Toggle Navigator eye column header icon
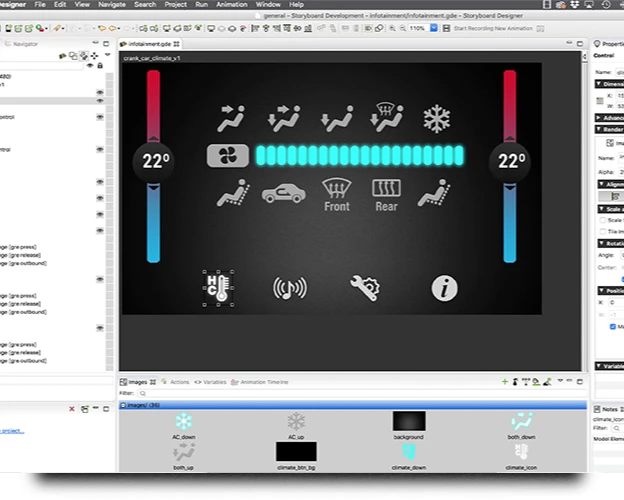Screen dimensions: 624x500 (x=90, y=65)
